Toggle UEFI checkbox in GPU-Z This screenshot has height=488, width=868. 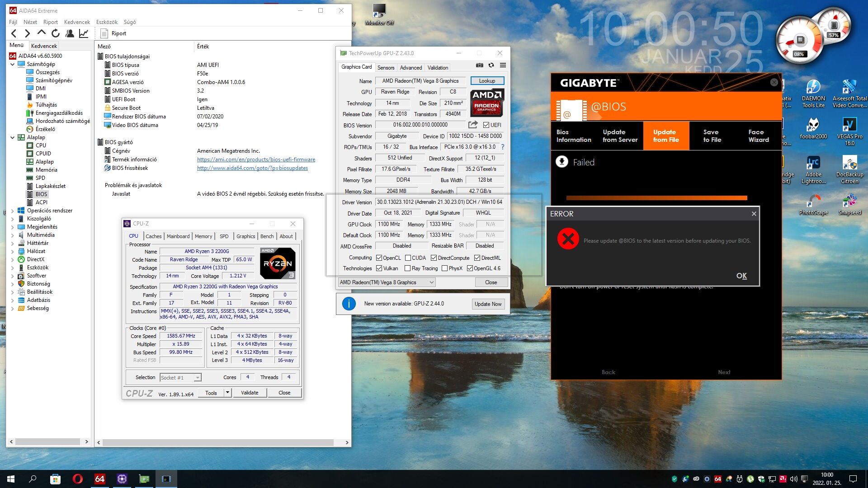point(486,125)
